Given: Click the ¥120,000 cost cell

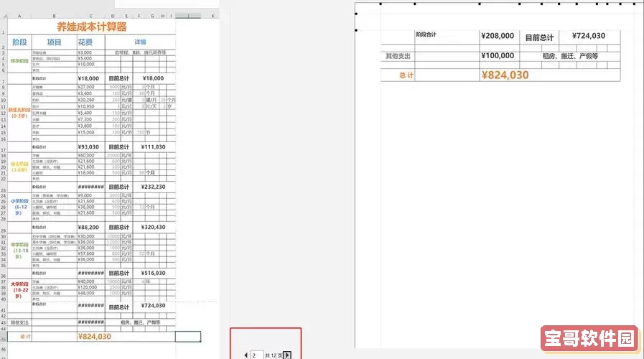Looking at the screenshot, I should [90, 287].
